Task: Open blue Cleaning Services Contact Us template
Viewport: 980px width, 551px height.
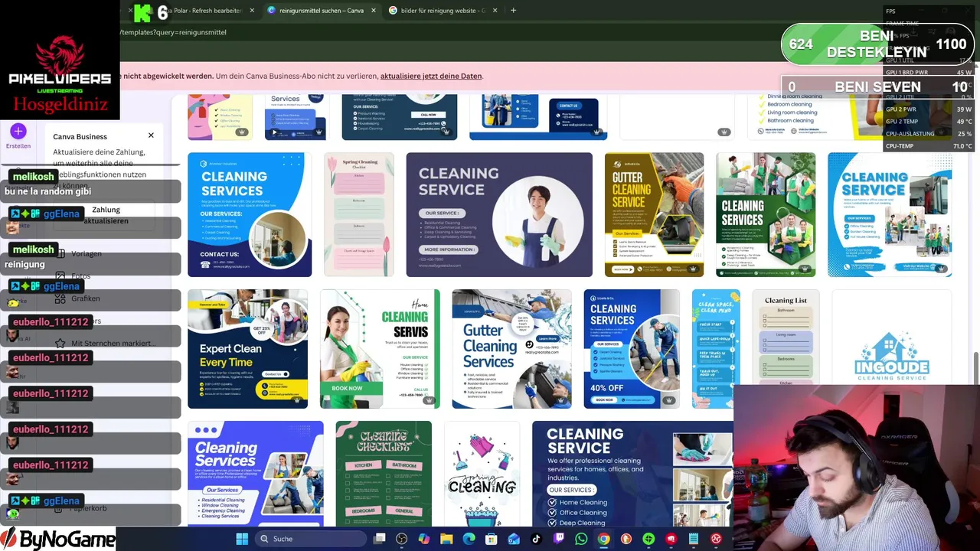Action: click(250, 214)
